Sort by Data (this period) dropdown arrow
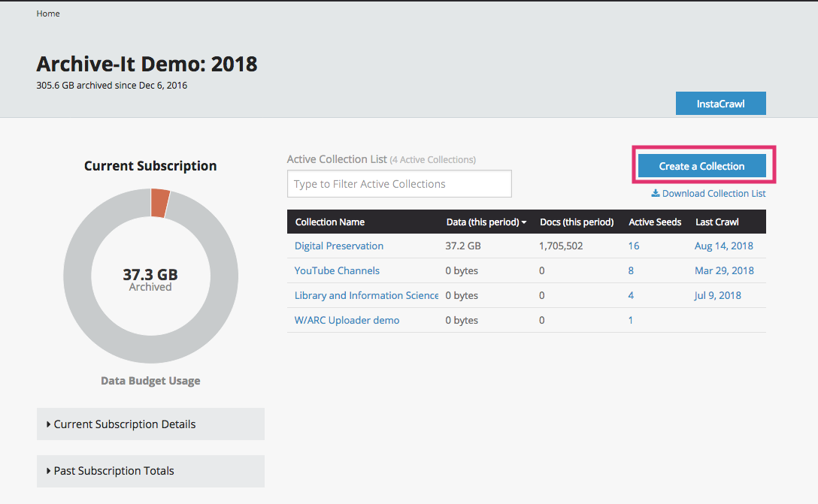 click(524, 222)
